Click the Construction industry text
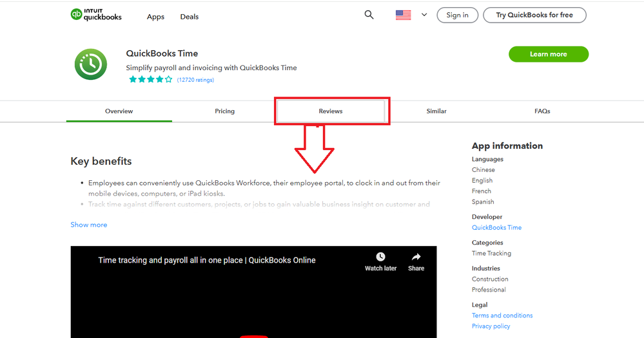Screen dimensions: 644x338 coord(490,279)
